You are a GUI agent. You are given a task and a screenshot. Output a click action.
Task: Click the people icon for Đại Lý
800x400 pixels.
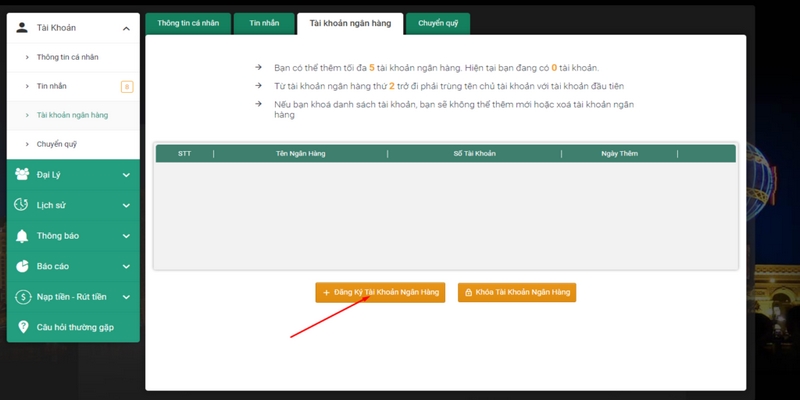(x=22, y=175)
